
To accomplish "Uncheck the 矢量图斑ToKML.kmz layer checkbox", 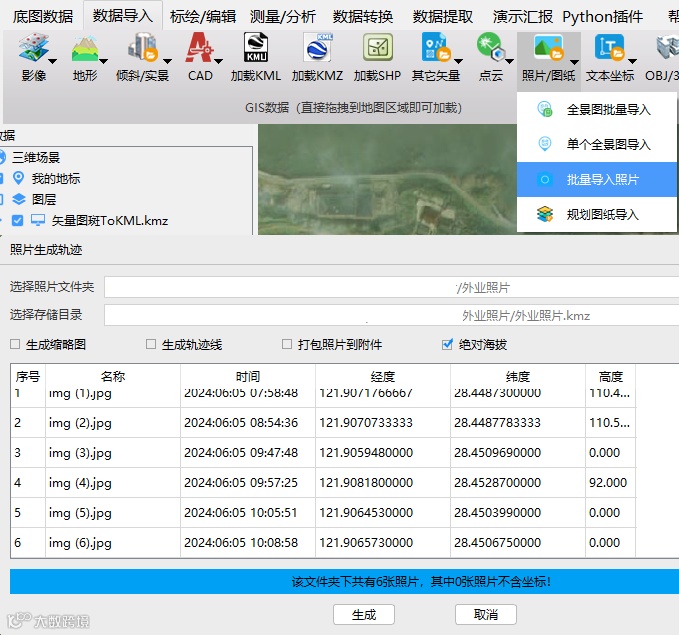I will [17, 220].
